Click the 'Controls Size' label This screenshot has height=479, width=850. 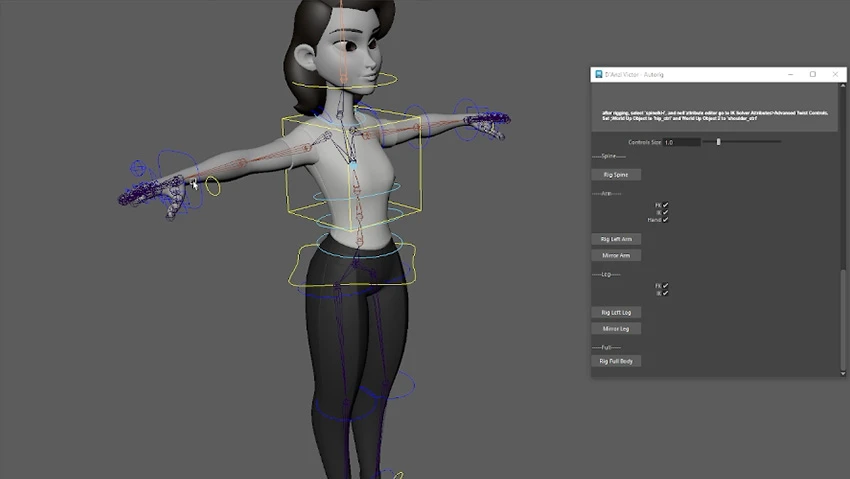(x=644, y=142)
